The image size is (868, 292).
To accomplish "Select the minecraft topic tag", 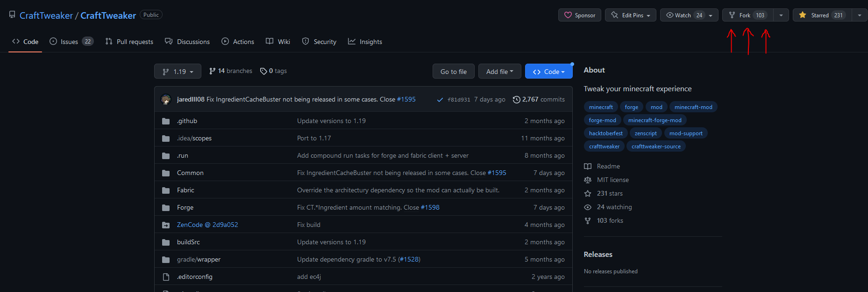I will (x=601, y=107).
